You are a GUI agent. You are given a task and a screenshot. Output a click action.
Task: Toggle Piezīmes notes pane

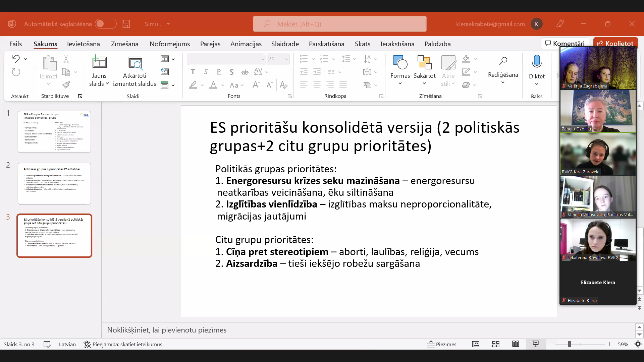441,344
